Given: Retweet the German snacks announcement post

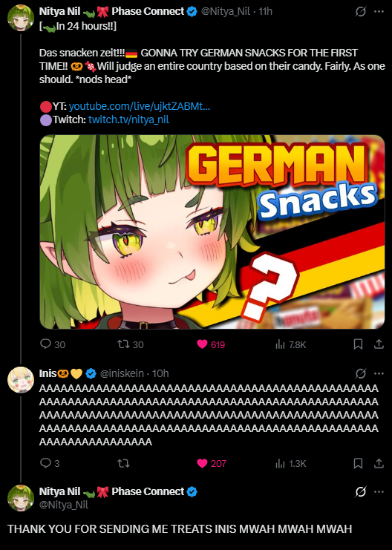Looking at the screenshot, I should click(131, 344).
